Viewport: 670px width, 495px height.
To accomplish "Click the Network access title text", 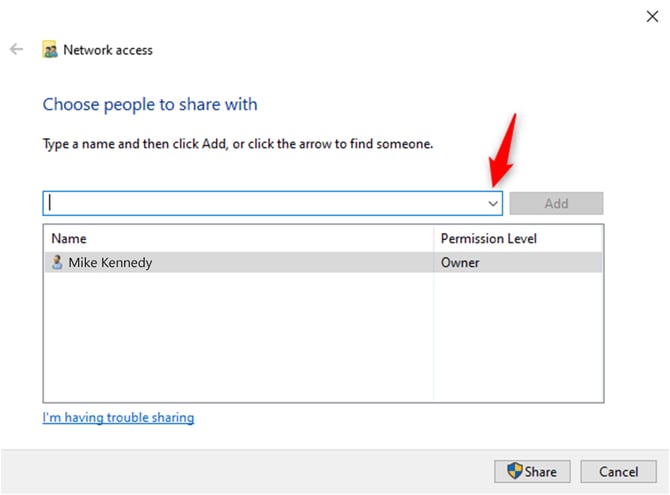I will coord(108,49).
